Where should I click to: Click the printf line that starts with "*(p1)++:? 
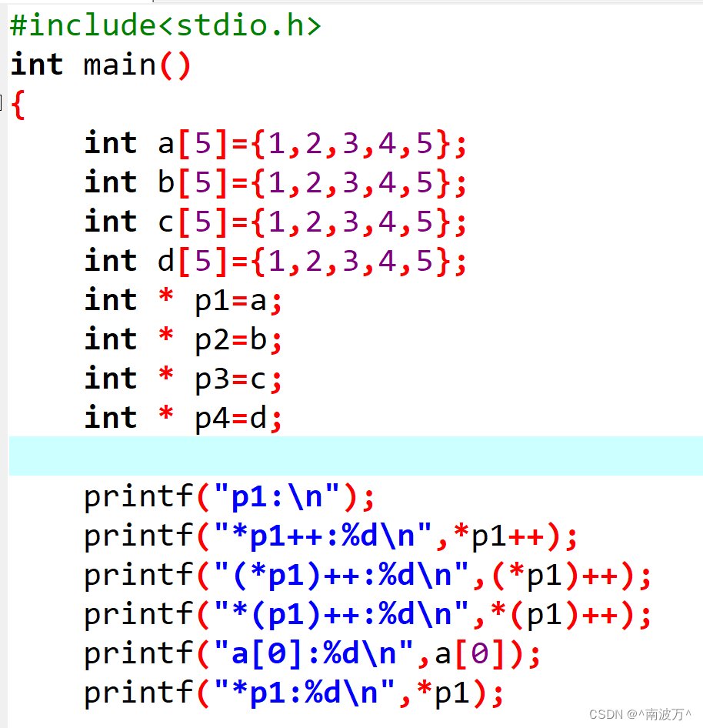tap(368, 615)
